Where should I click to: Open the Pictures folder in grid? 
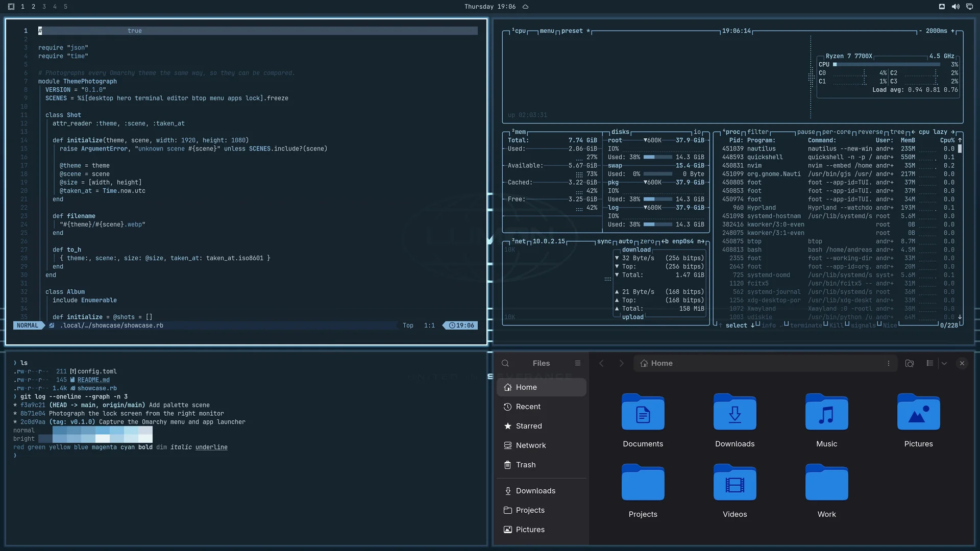(919, 420)
